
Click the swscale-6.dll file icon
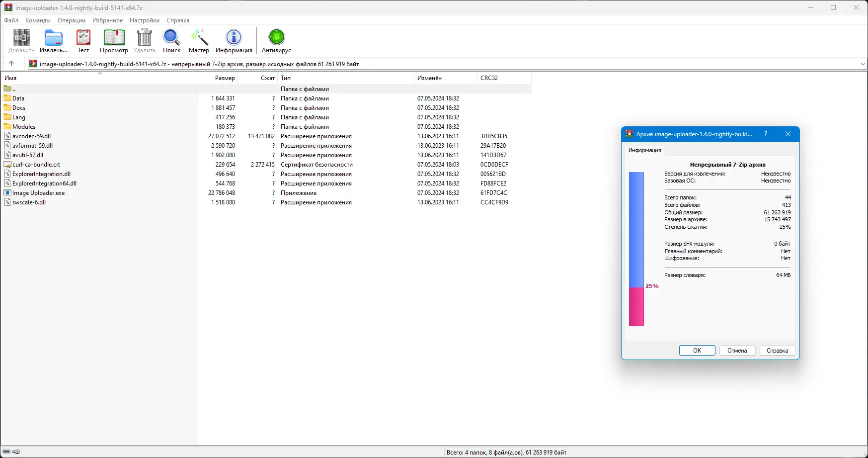pos(7,202)
